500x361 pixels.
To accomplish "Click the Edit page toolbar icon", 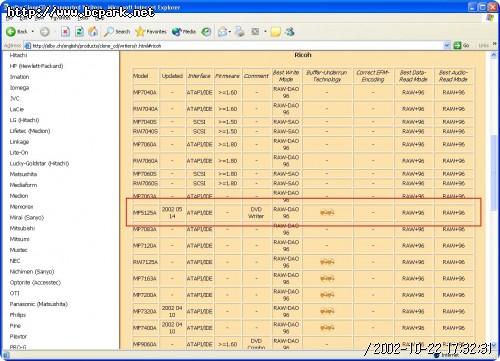I will coord(255,32).
